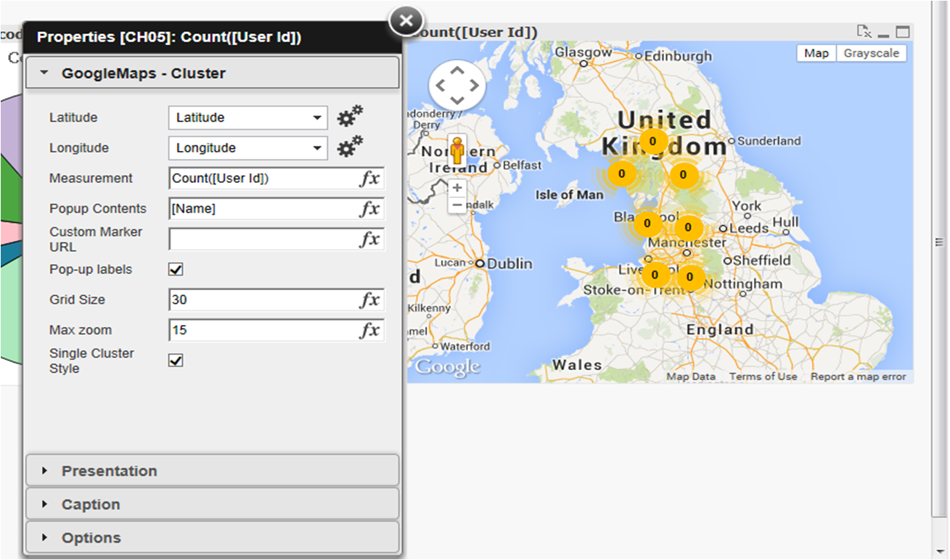The width and height of the screenshot is (950, 560).
Task: Open the fx editor for Custom Marker URL
Action: 369,239
